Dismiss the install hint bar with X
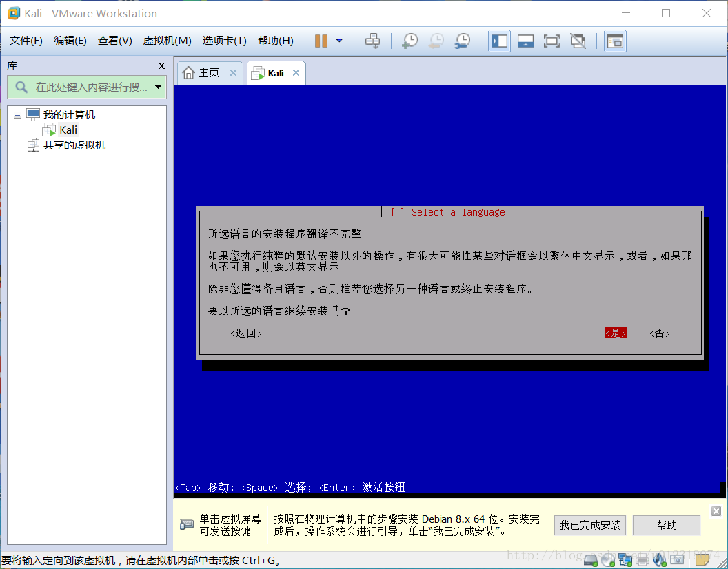Image resolution: width=728 pixels, height=569 pixels. coord(716,511)
